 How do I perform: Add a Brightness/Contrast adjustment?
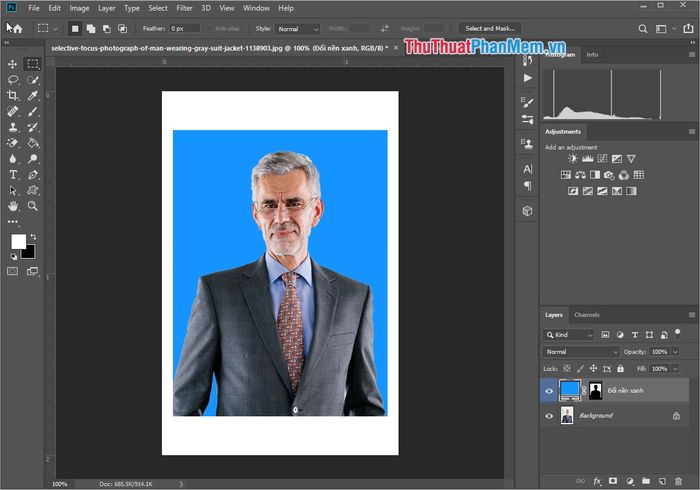[x=573, y=158]
